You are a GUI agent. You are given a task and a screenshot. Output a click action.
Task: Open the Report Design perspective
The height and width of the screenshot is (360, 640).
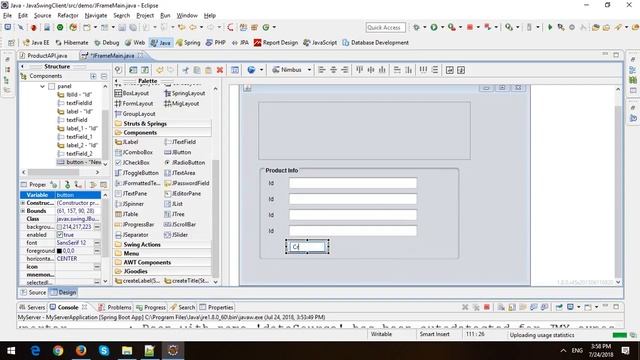tap(276, 43)
